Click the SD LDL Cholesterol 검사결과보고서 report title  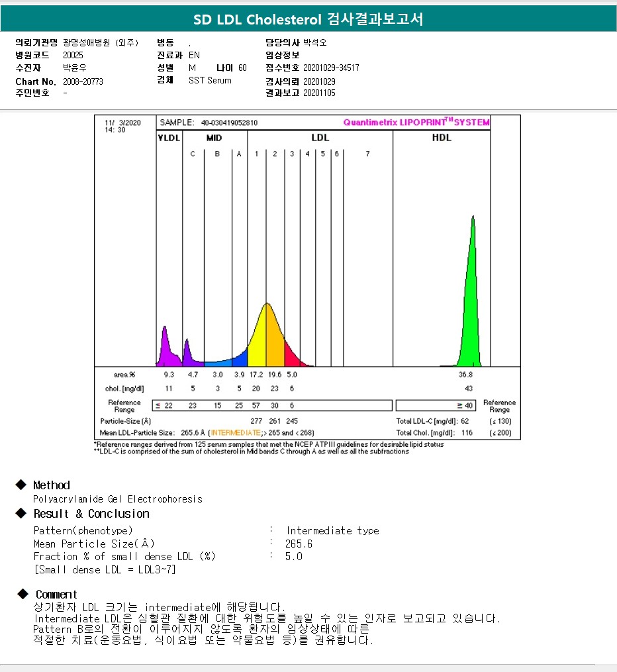[308, 19]
